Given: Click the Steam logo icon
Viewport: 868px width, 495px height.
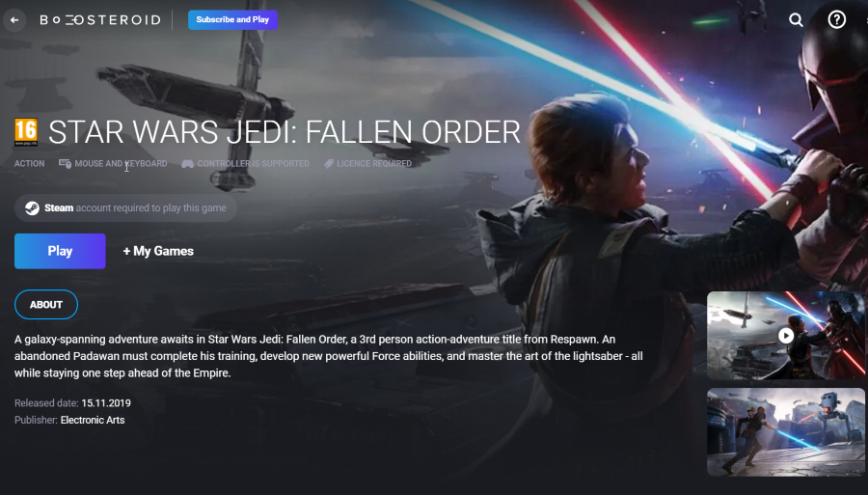Looking at the screenshot, I should pos(32,208).
